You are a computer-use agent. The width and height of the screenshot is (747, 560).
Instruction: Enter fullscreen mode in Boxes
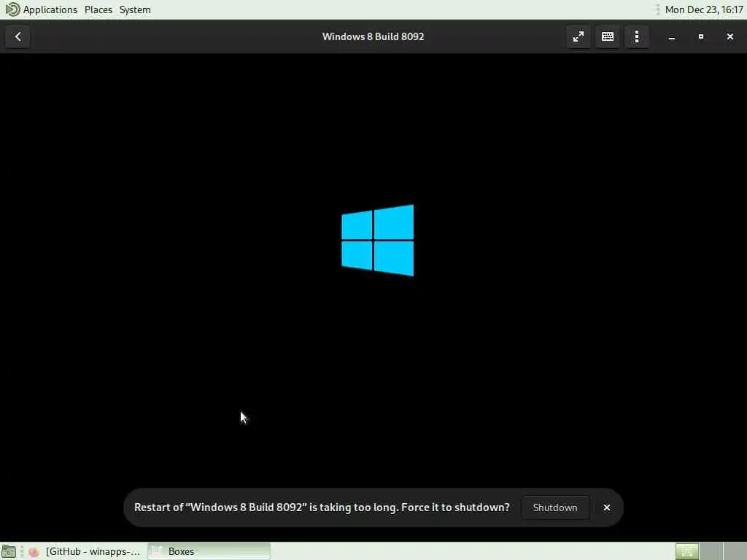coord(578,36)
